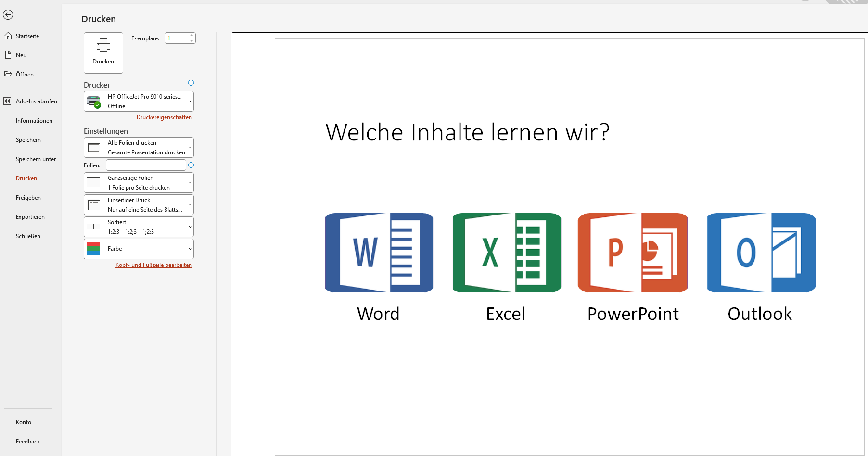Click the Sortiert collation icon
Screen dimensions: 868x456
94,226
